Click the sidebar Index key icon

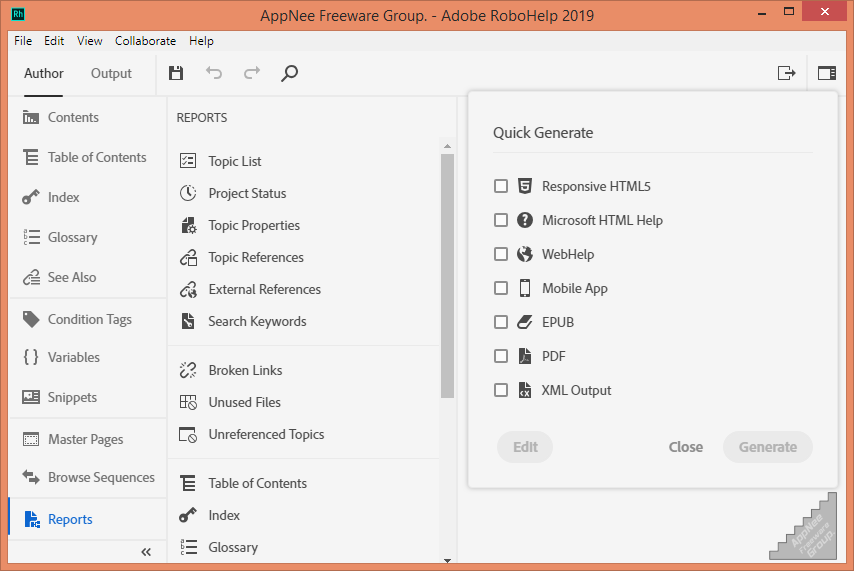click(30, 197)
